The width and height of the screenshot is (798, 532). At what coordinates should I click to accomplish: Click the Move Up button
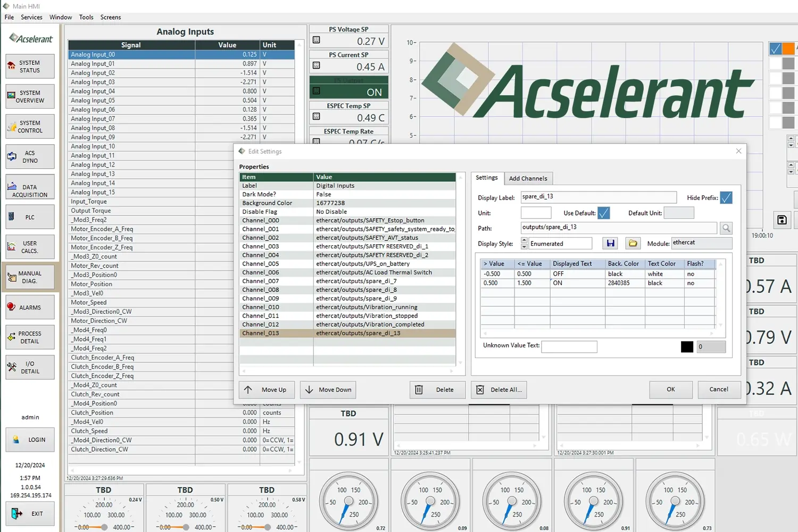pos(268,390)
